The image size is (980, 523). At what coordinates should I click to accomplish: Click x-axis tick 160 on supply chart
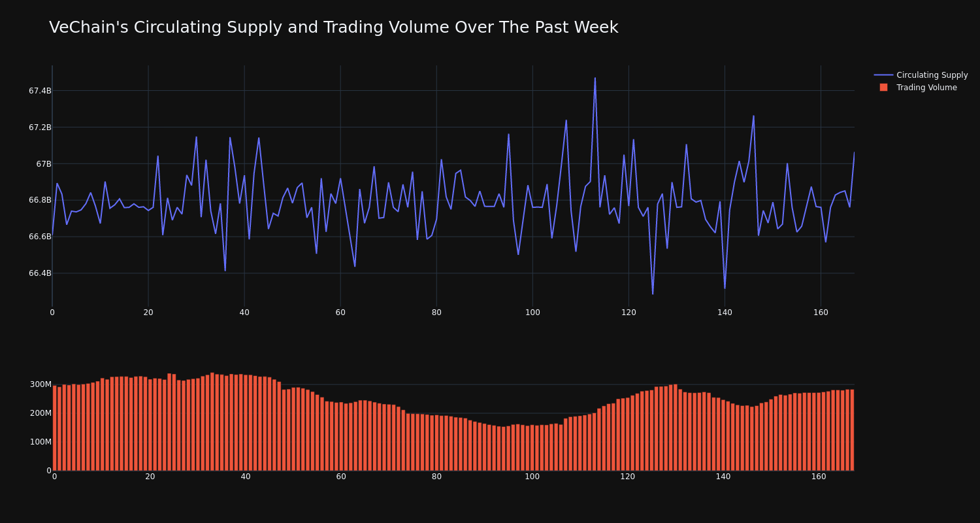pos(821,312)
